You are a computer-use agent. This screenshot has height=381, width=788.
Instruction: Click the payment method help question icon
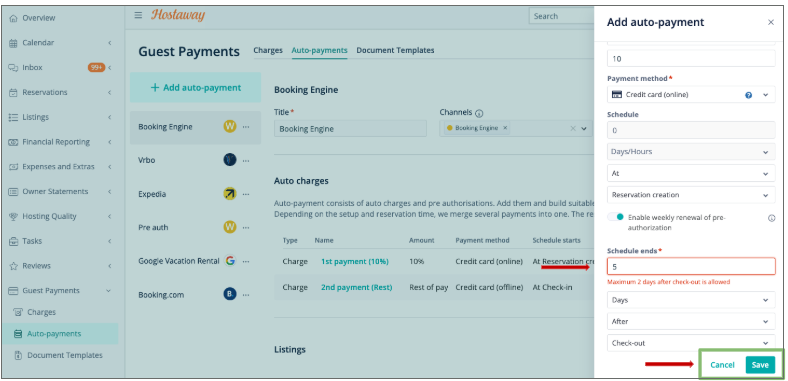coord(748,94)
